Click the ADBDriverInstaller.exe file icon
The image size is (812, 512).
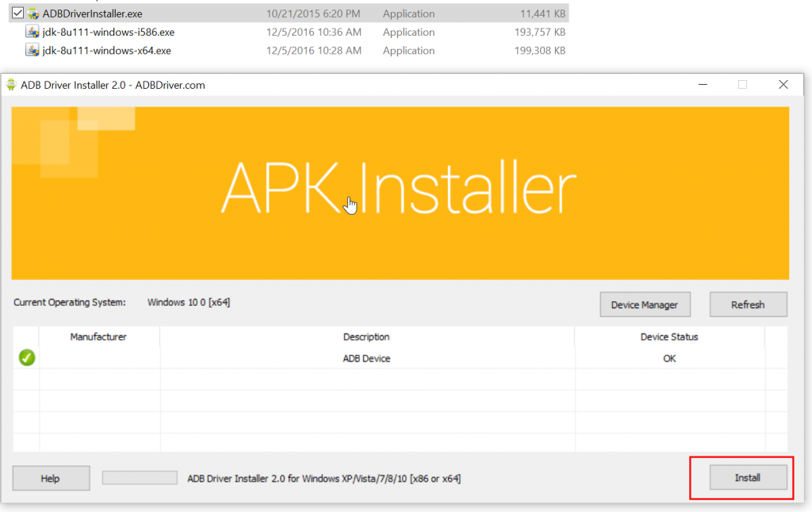coord(33,13)
